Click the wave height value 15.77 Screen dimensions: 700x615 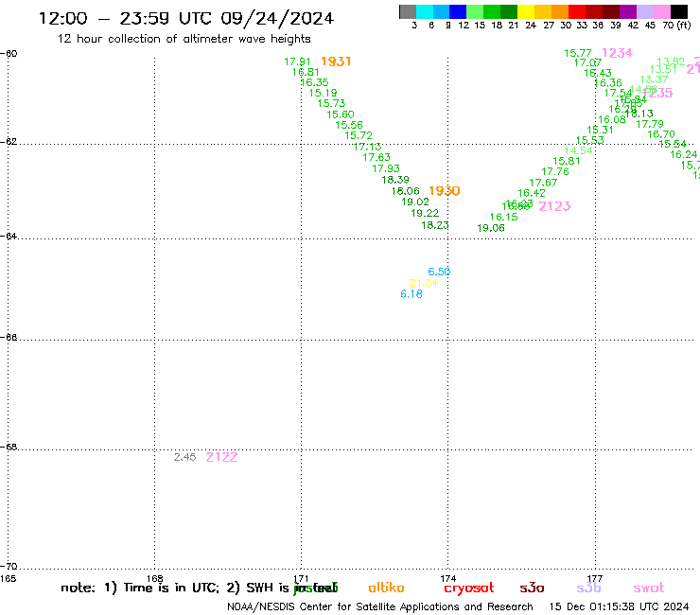click(x=578, y=54)
